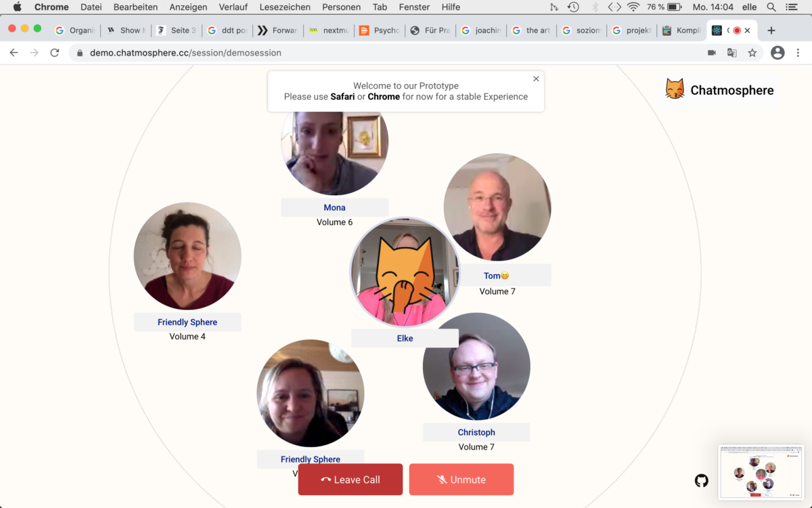
Task: Select Christoph's video bubble
Action: pyautogui.click(x=476, y=366)
